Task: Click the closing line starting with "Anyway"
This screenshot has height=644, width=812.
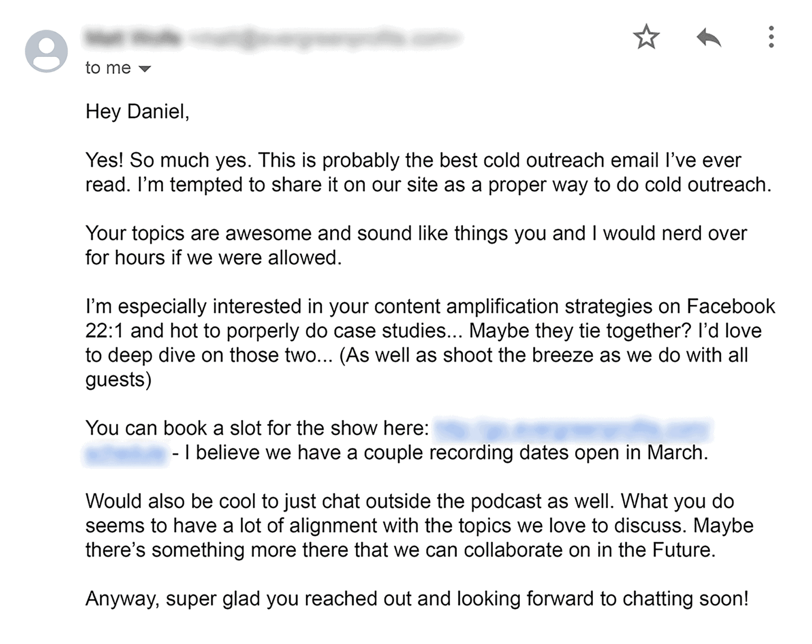Action: 417,598
